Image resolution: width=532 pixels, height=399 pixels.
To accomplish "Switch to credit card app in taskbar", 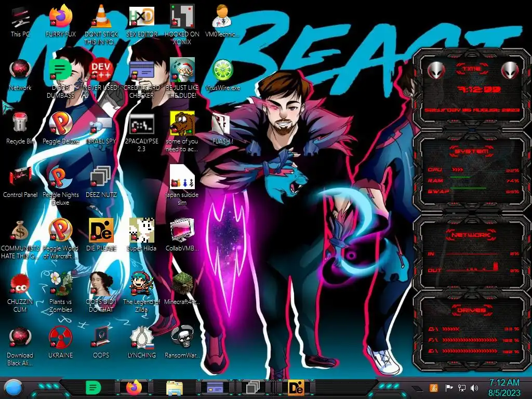I will [215, 388].
